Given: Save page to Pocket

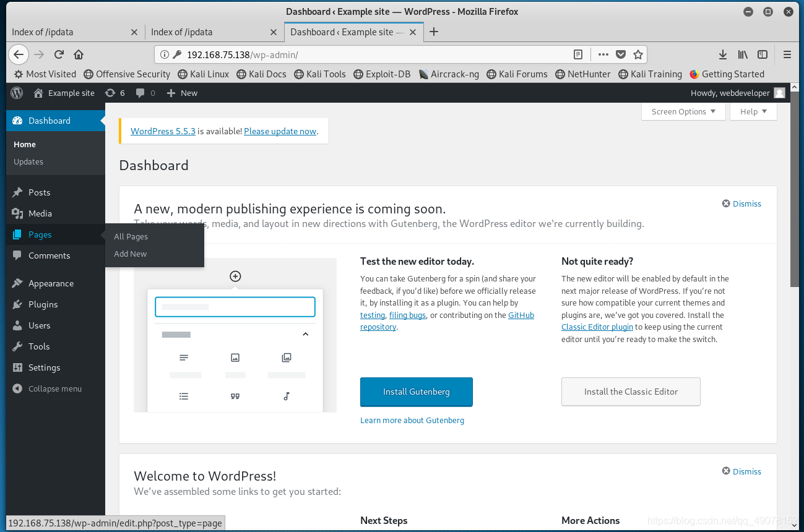Looking at the screenshot, I should click(x=621, y=54).
